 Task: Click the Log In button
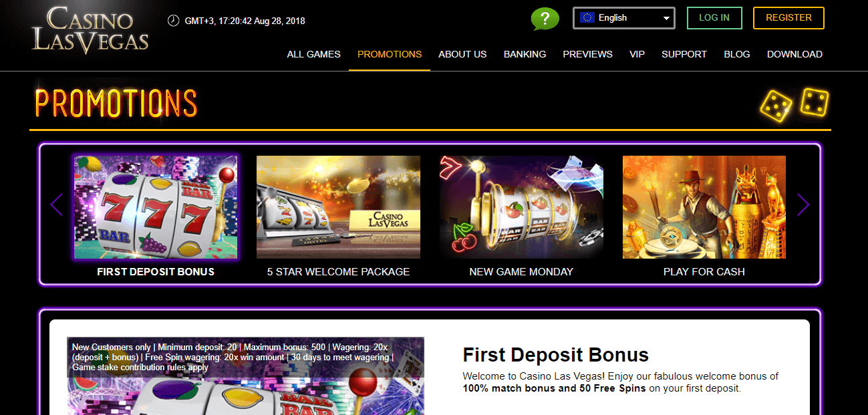click(714, 18)
